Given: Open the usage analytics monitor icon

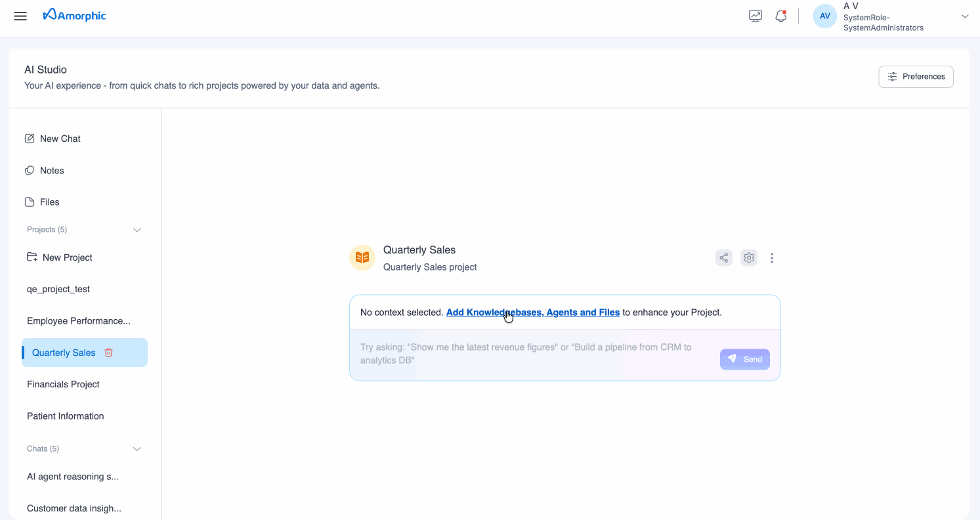Looking at the screenshot, I should point(755,14).
